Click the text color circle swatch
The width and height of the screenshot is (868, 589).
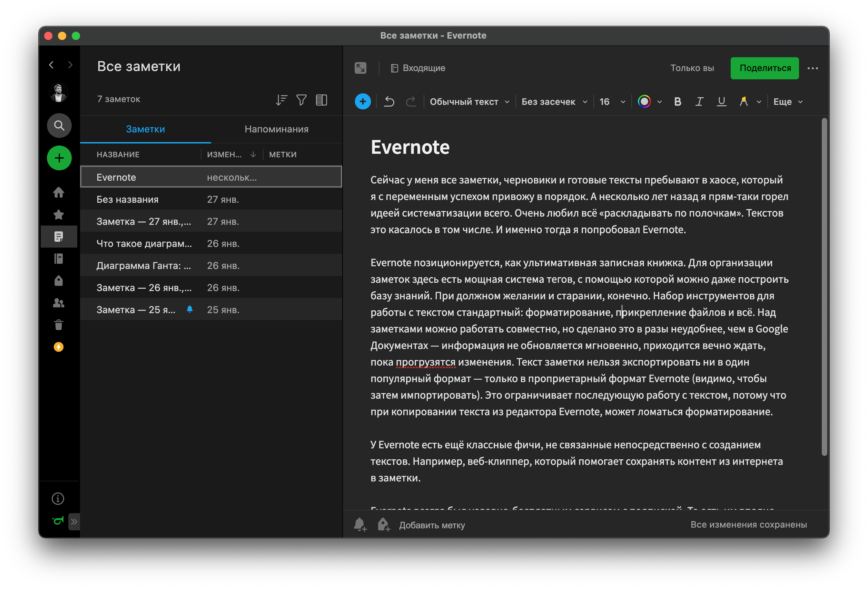point(644,101)
